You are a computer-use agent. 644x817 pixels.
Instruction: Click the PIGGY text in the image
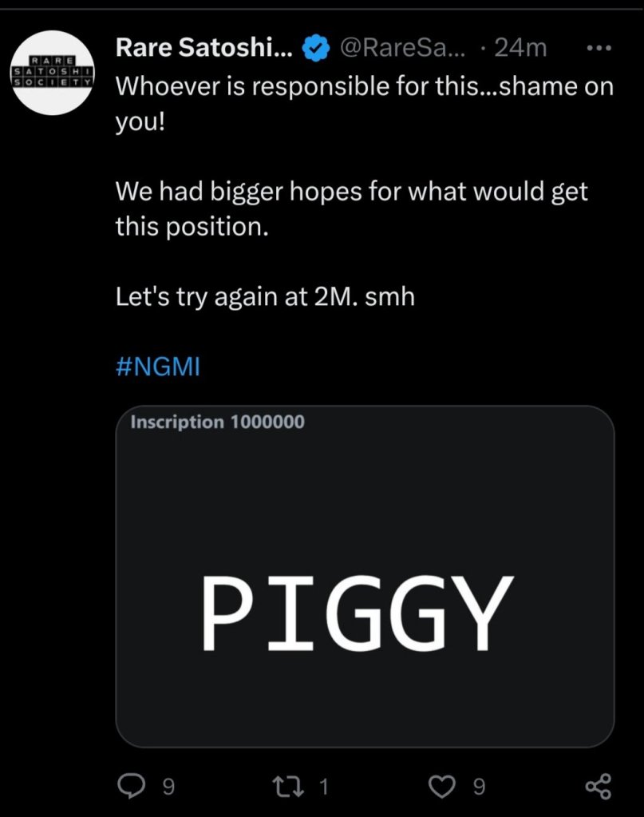[x=355, y=613]
